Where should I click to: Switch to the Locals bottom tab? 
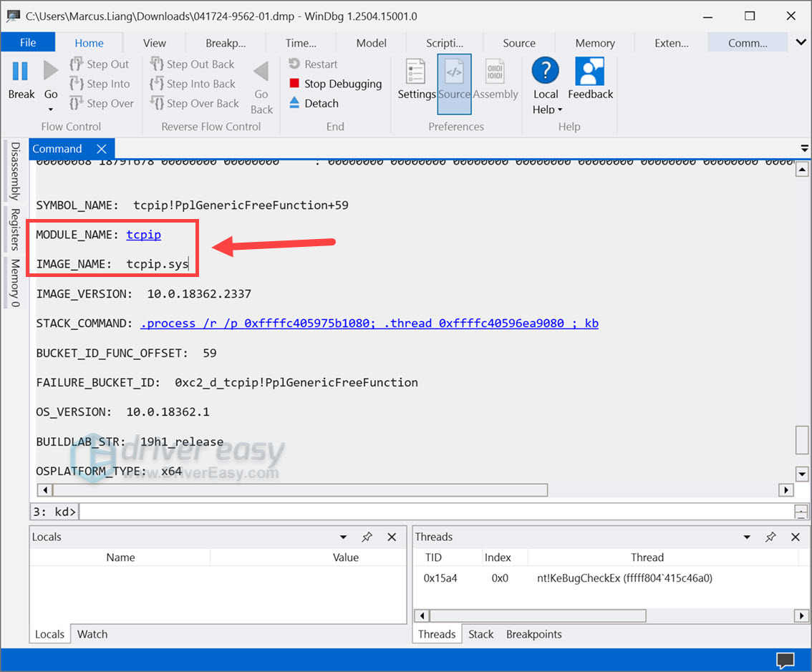[x=49, y=634]
